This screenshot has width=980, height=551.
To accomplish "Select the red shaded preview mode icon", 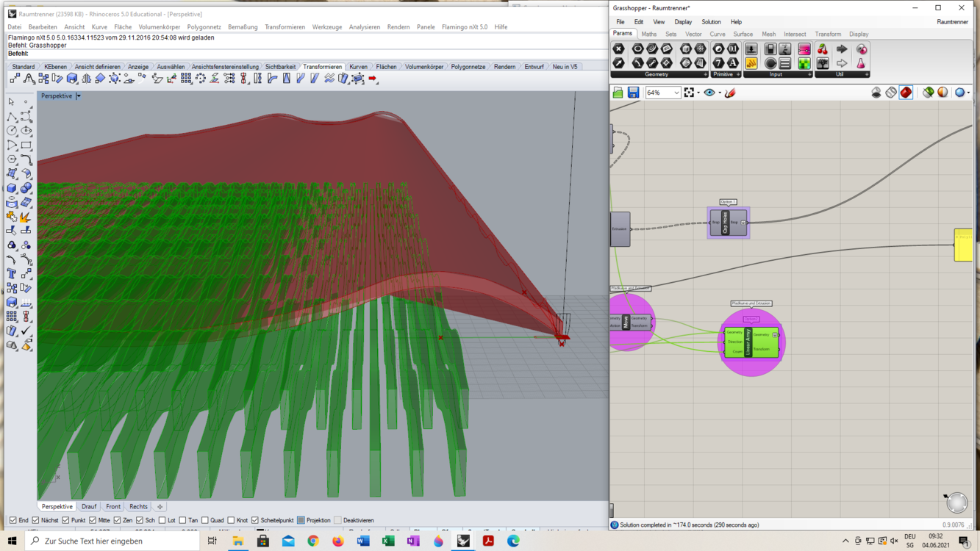I will (906, 93).
